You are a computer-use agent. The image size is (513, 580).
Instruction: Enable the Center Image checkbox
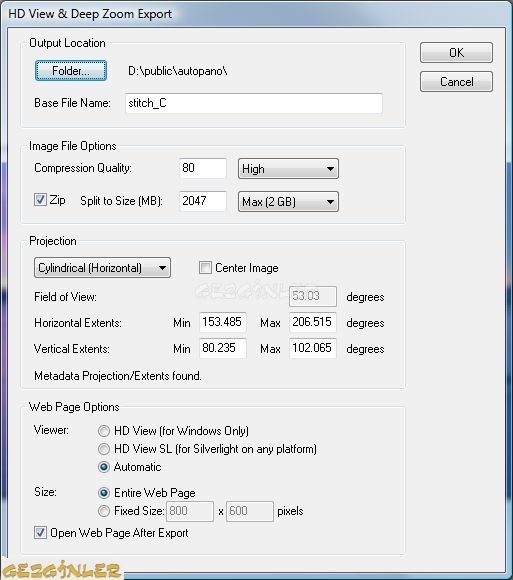coord(205,267)
